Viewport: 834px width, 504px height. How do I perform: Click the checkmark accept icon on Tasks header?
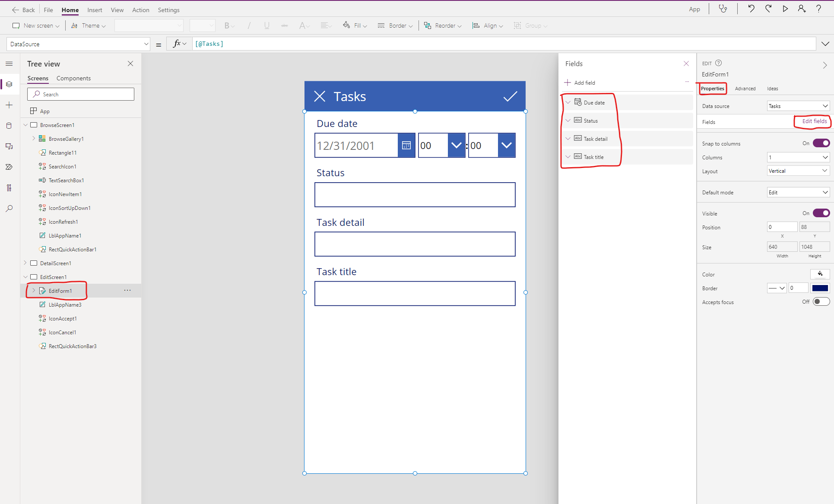click(510, 96)
